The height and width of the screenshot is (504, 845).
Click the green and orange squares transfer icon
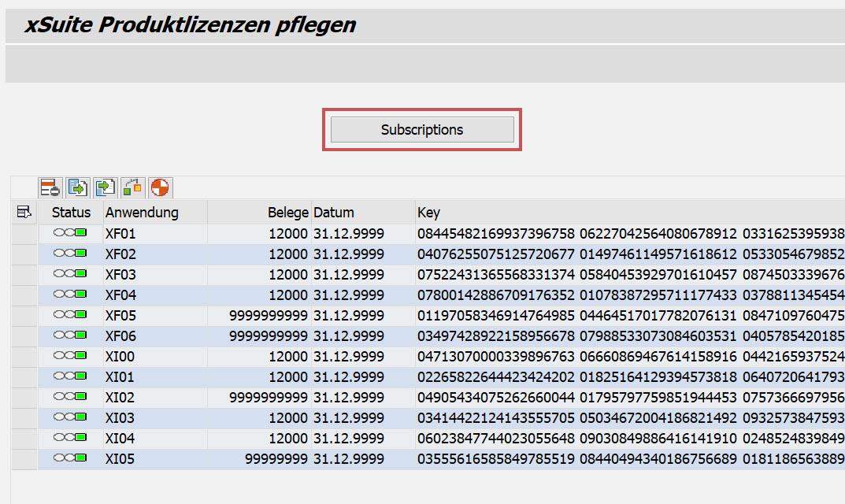[132, 187]
